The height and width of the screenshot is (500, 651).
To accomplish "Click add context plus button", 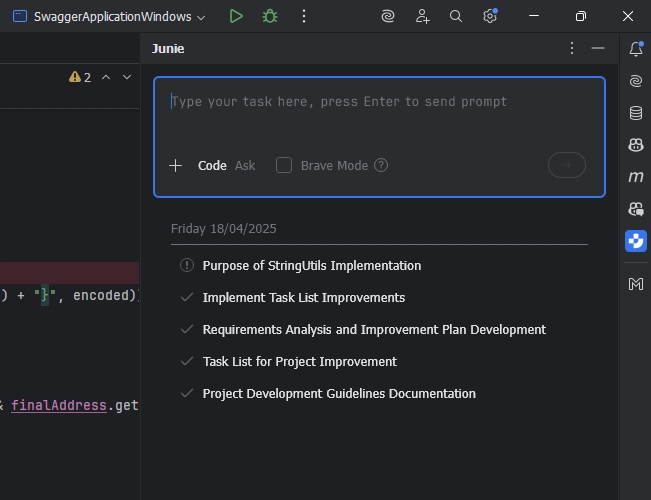I will point(176,166).
